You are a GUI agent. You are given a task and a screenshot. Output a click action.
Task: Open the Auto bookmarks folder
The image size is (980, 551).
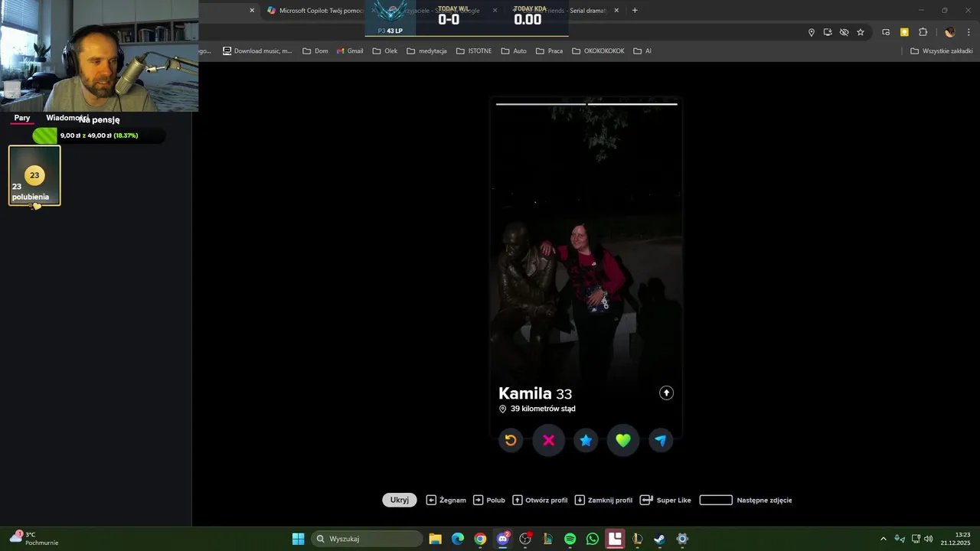pos(514,51)
